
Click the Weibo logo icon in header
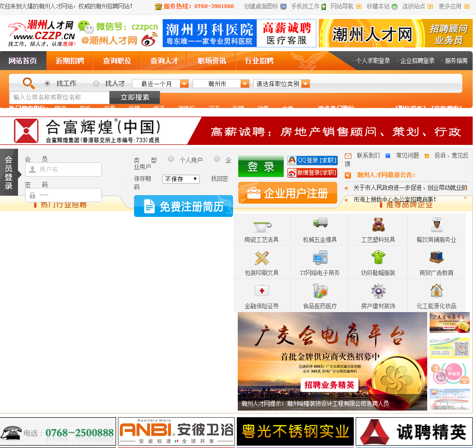[x=149, y=39]
